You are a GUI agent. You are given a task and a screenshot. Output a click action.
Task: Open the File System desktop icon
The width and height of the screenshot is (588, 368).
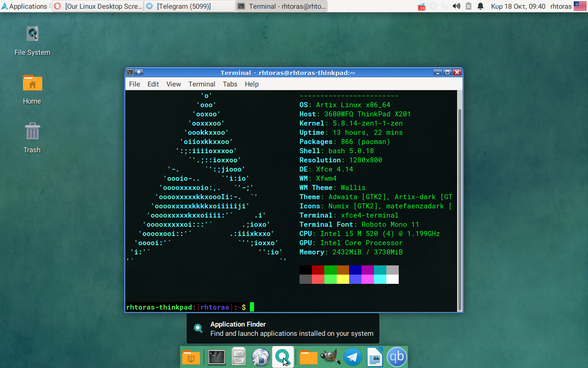coord(32,40)
